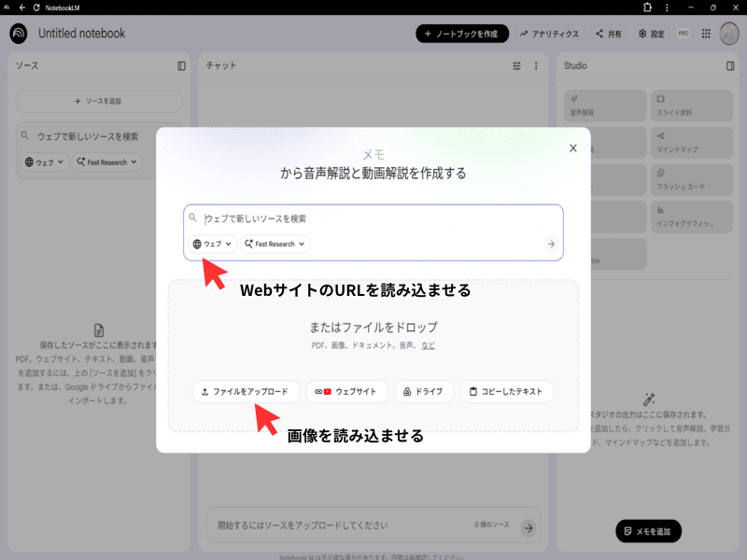Screen dimensions: 747x560
Task: Open chat configuration sliders icon
Action: coord(516,65)
